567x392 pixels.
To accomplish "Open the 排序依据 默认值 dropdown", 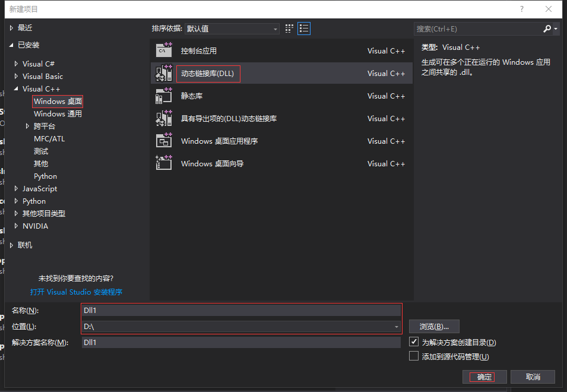I will click(232, 29).
